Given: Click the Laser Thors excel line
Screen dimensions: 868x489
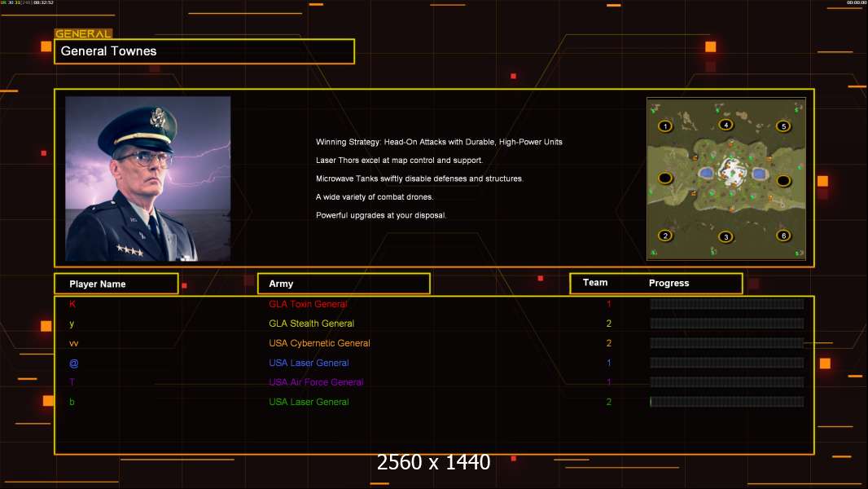Looking at the screenshot, I should coord(399,160).
